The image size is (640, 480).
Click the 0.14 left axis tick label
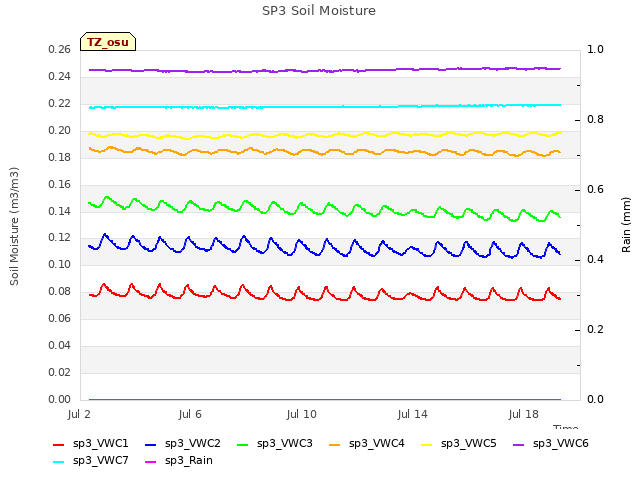(60, 211)
